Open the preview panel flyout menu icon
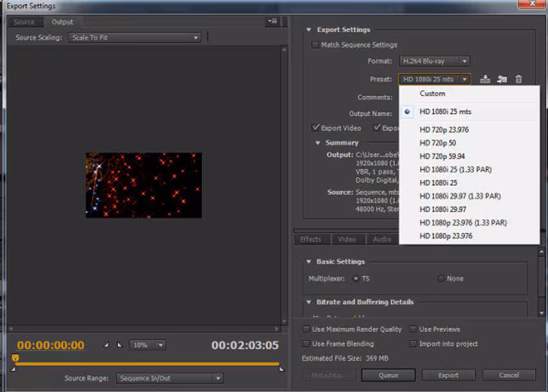The image size is (548, 392). (x=272, y=22)
